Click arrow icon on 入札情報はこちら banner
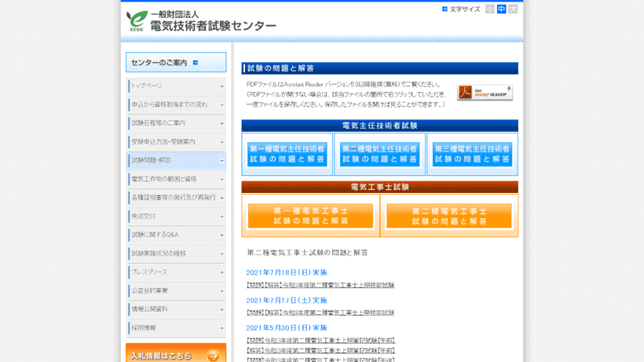This screenshot has width=644, height=362. (x=213, y=356)
